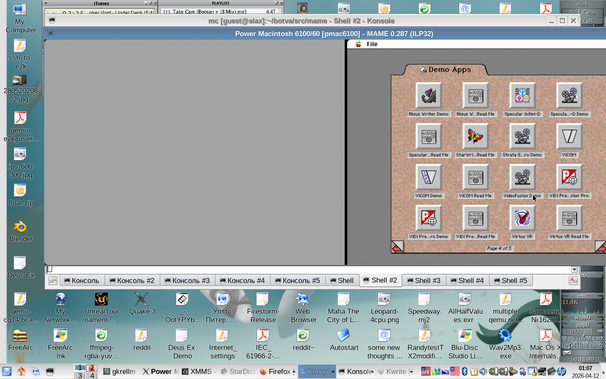
Task: Click the volume speaker tray icon
Action: (x=483, y=372)
